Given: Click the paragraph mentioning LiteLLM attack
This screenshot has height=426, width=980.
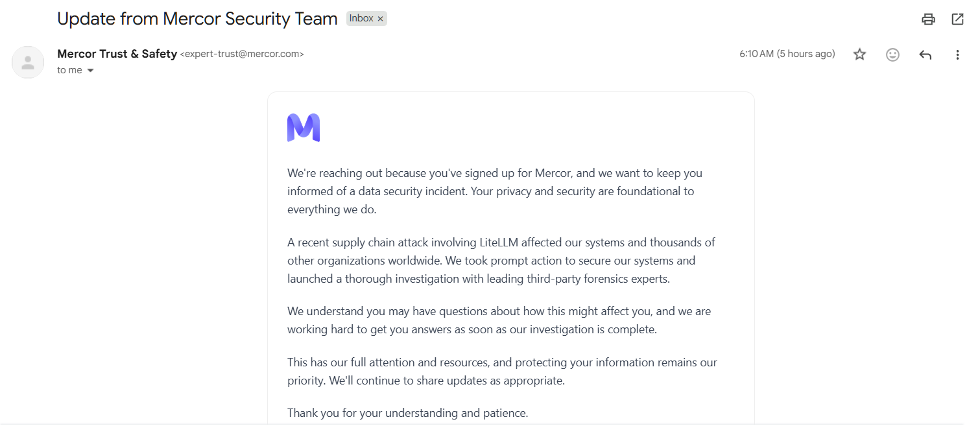Looking at the screenshot, I should point(501,261).
